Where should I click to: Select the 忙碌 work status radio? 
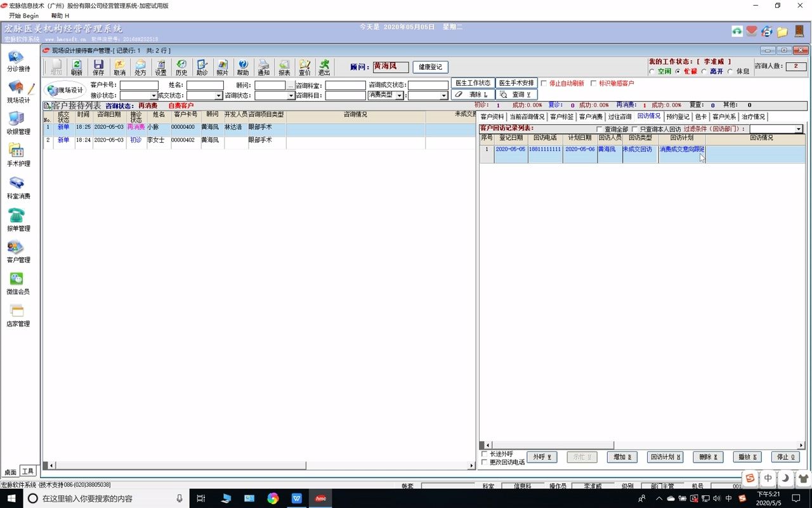coord(678,72)
